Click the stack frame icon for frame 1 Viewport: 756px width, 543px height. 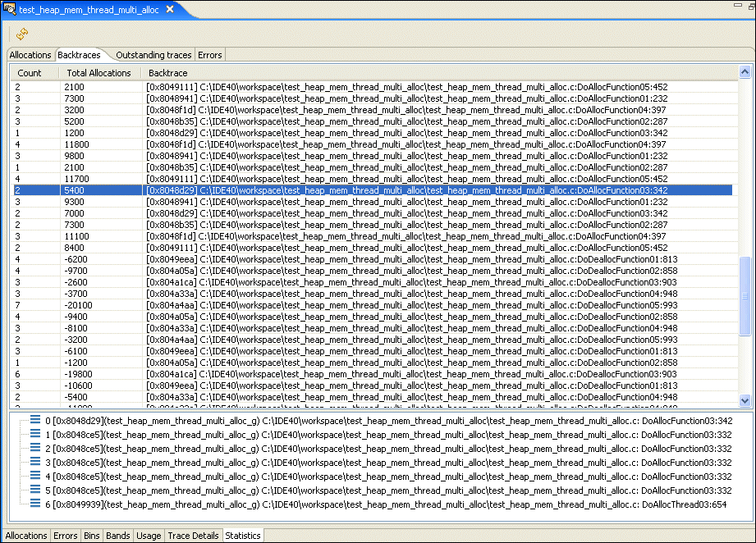[x=34, y=434]
